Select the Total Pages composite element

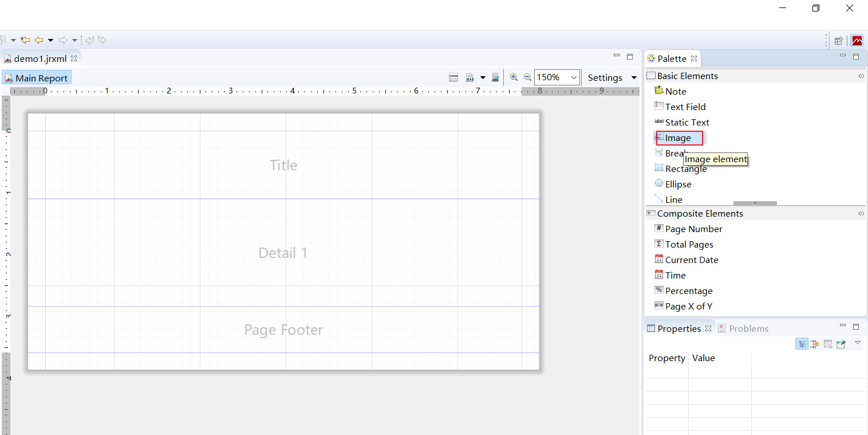(684, 244)
